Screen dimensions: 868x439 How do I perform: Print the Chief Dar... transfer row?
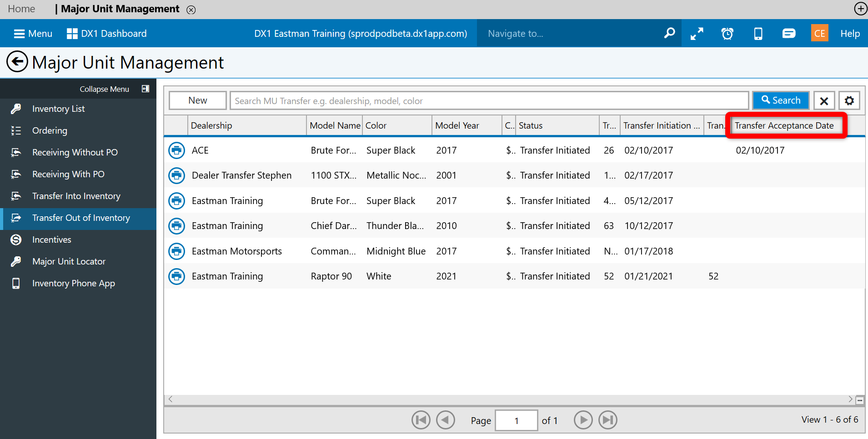point(176,225)
